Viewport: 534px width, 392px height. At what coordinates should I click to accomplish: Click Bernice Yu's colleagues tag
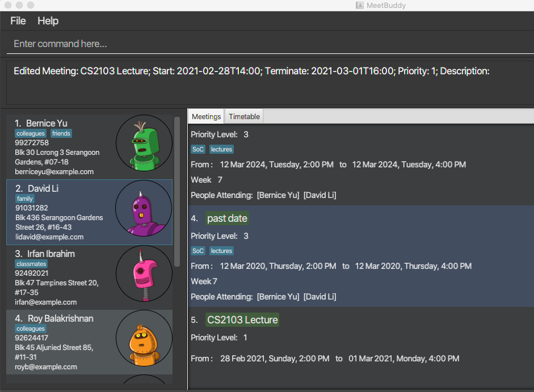click(31, 133)
